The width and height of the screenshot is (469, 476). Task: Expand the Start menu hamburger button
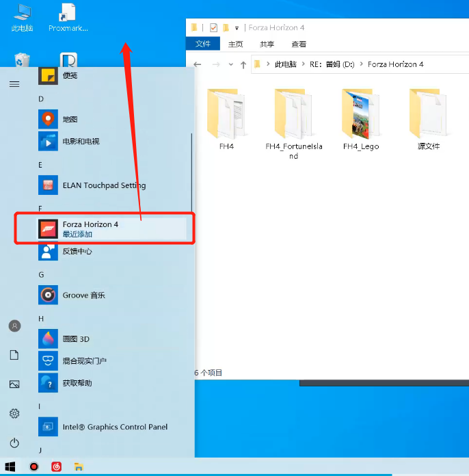pyautogui.click(x=14, y=84)
